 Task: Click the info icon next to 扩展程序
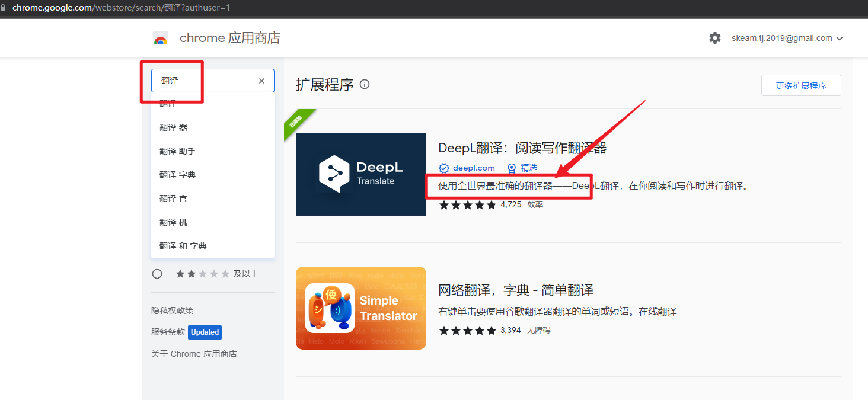[x=365, y=84]
